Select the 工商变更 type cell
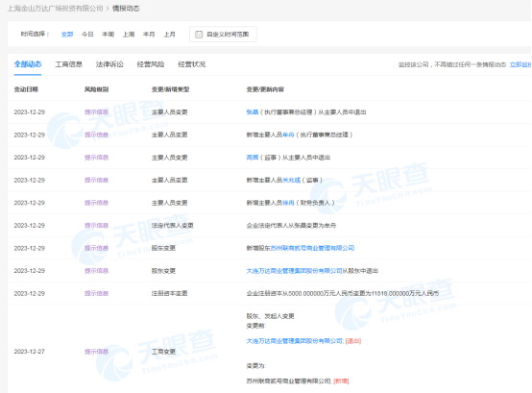The height and width of the screenshot is (393, 532). point(163,352)
